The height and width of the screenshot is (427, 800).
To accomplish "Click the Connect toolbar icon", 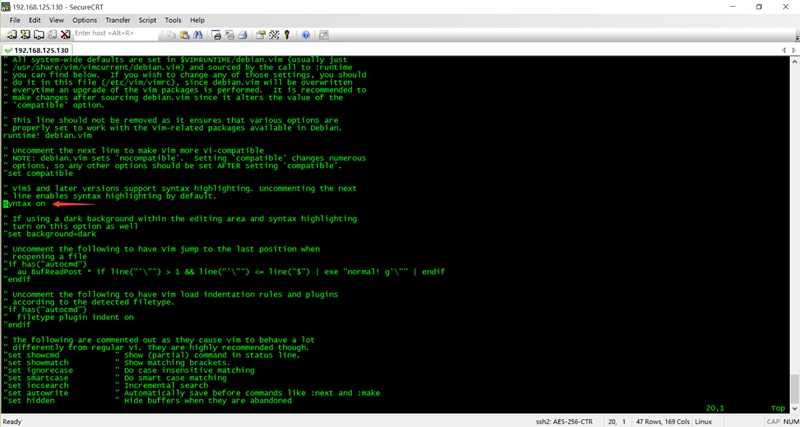I will pos(12,35).
